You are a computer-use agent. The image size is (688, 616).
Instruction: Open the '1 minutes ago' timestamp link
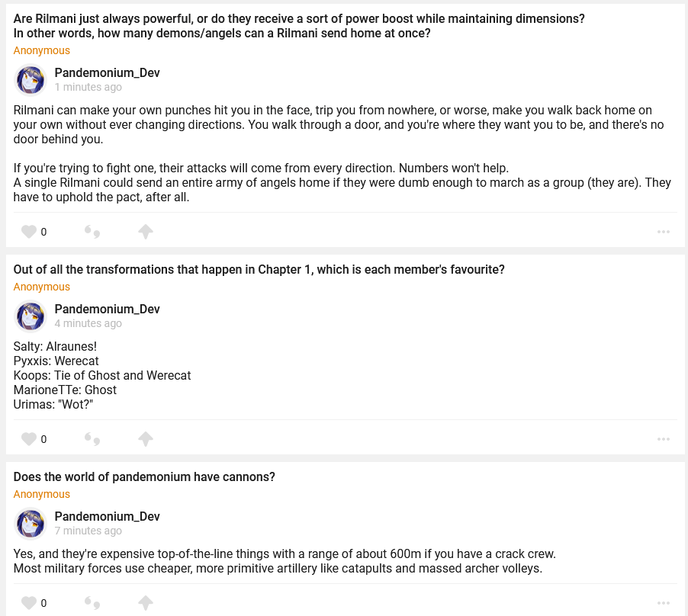pyautogui.click(x=88, y=87)
